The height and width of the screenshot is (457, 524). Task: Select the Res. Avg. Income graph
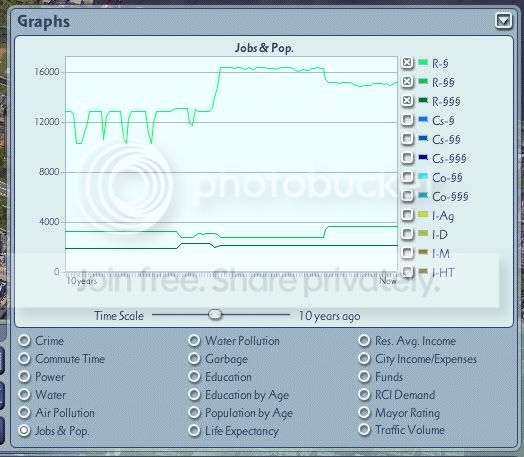pyautogui.click(x=364, y=340)
